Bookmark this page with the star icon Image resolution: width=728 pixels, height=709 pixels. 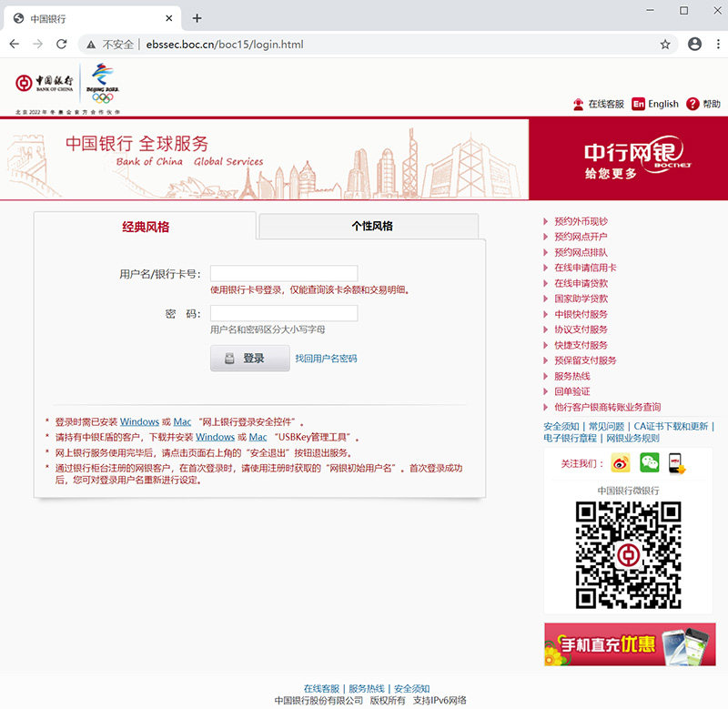click(666, 44)
